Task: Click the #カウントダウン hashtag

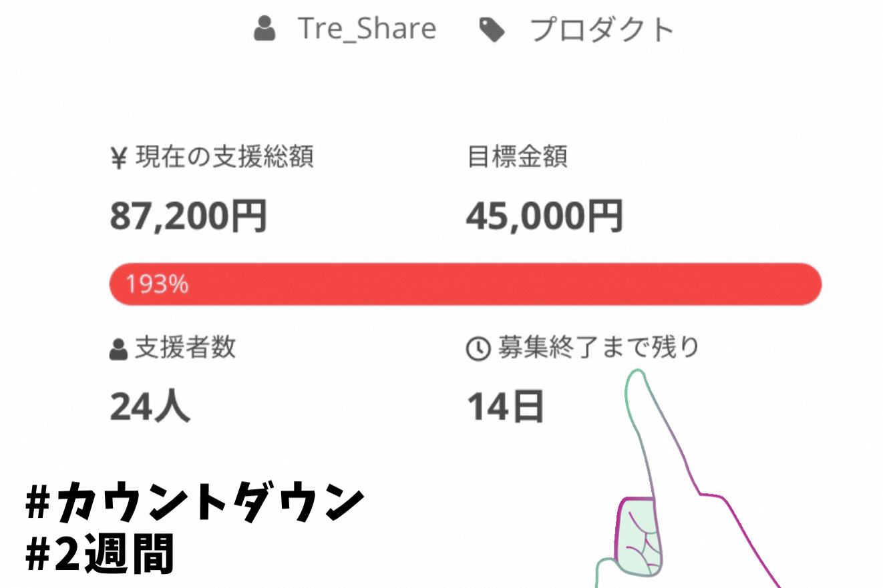Action: pyautogui.click(x=195, y=505)
